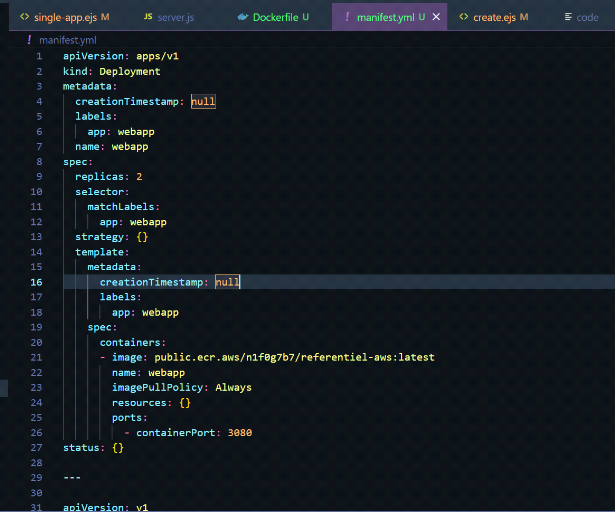Click the YAML icon on manifest.yml tab
The image size is (615, 512).
(x=347, y=18)
